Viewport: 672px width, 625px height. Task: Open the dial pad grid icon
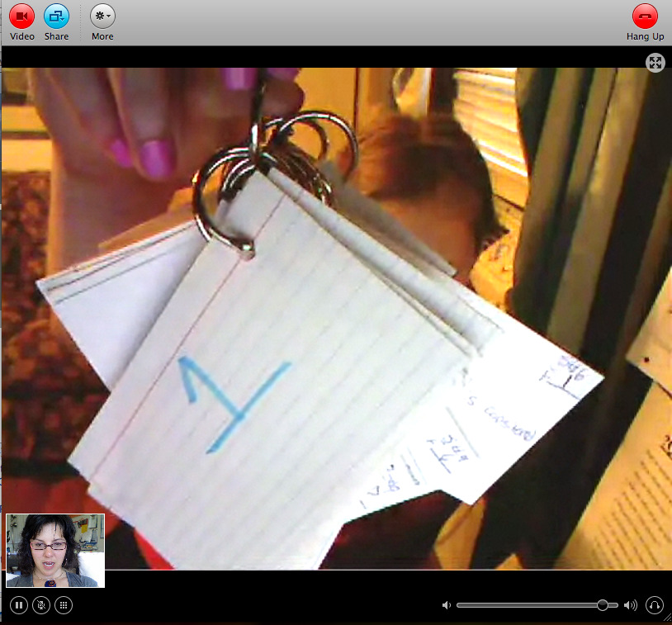tap(63, 605)
